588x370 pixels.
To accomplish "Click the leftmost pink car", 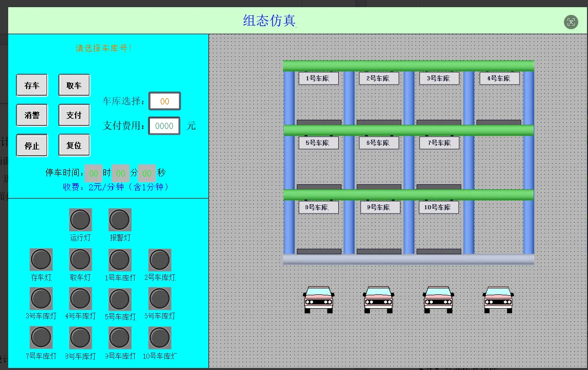I will [318, 299].
